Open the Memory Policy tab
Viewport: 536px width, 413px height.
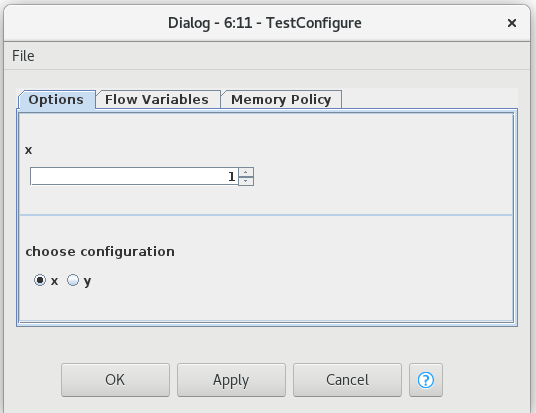point(281,99)
